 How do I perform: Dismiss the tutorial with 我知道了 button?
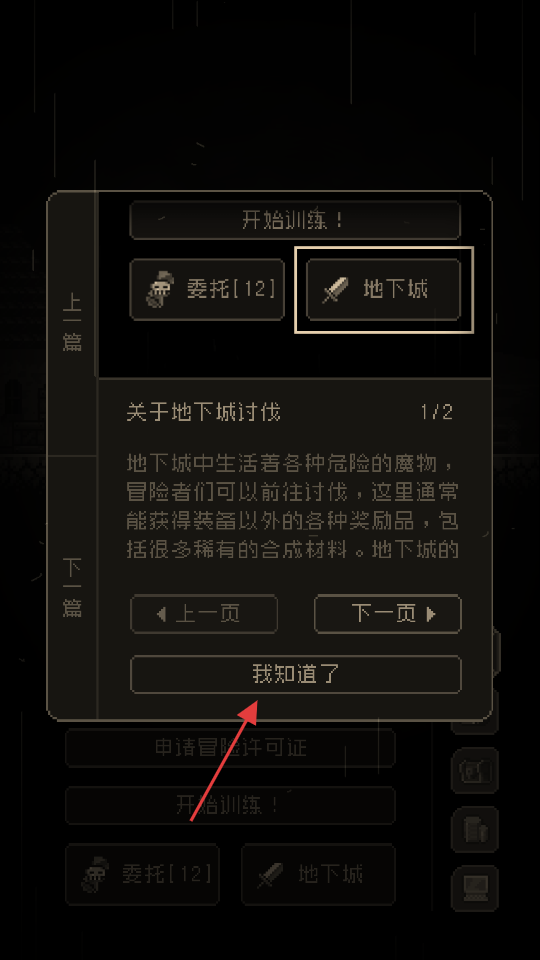click(296, 674)
